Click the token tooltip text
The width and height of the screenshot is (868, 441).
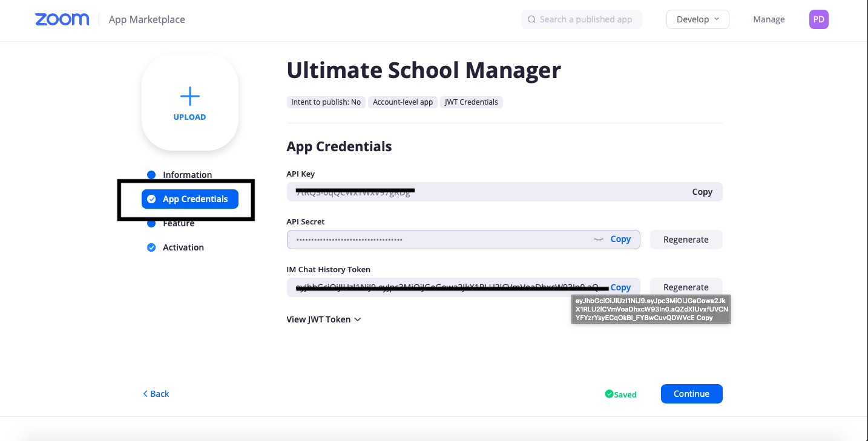[x=651, y=309]
